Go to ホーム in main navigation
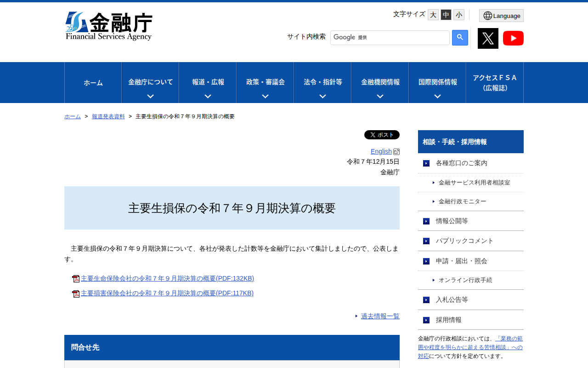This screenshot has width=588, height=368. (x=93, y=83)
